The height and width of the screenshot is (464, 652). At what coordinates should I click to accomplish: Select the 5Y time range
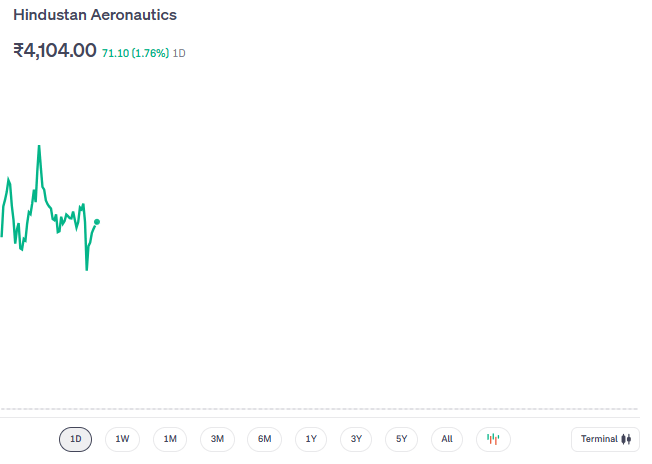pyautogui.click(x=401, y=439)
